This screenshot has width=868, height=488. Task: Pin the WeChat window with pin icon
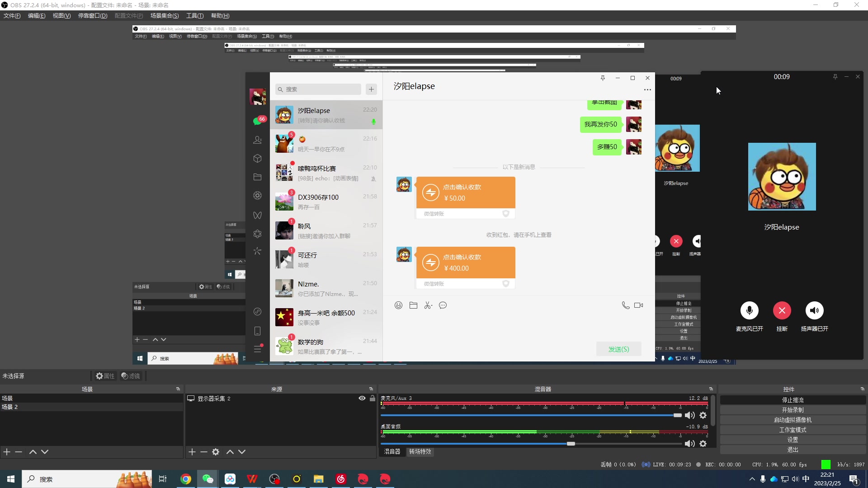(603, 78)
